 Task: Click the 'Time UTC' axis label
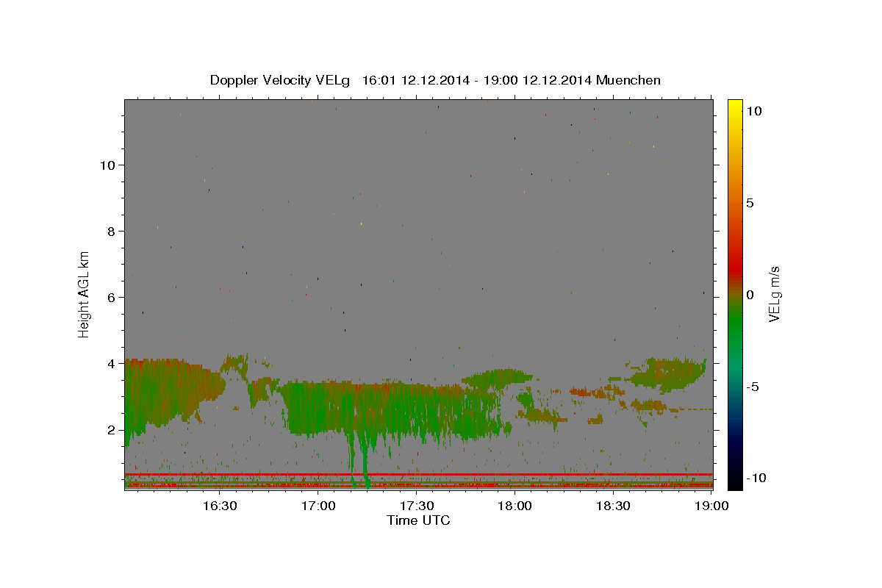[418, 520]
